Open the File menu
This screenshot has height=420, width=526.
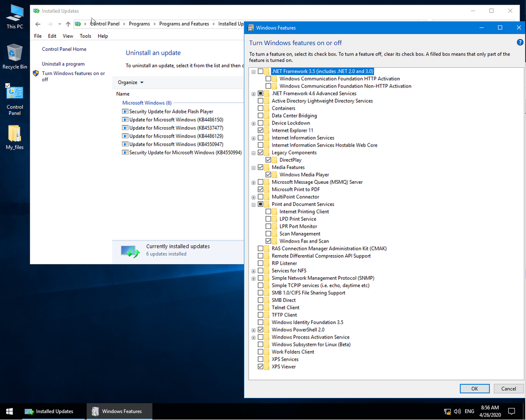tap(38, 36)
